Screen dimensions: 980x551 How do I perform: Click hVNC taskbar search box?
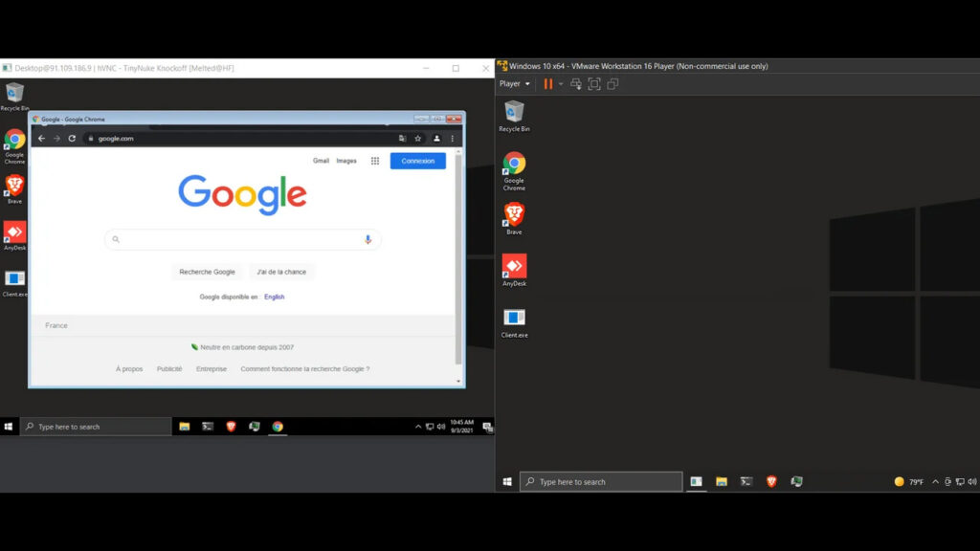96,427
